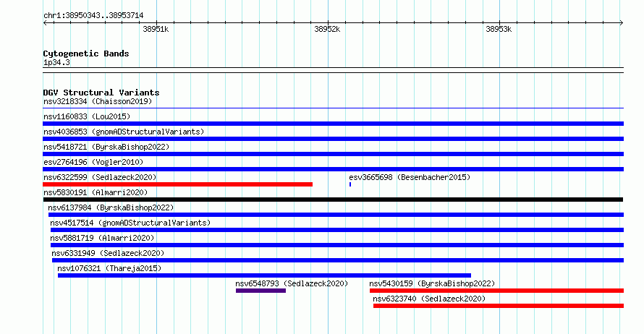Viewport: 644px width, 334px height.
Task: Click the nsv5418721 (ByrskaBishop2022) label
Action: [106, 147]
